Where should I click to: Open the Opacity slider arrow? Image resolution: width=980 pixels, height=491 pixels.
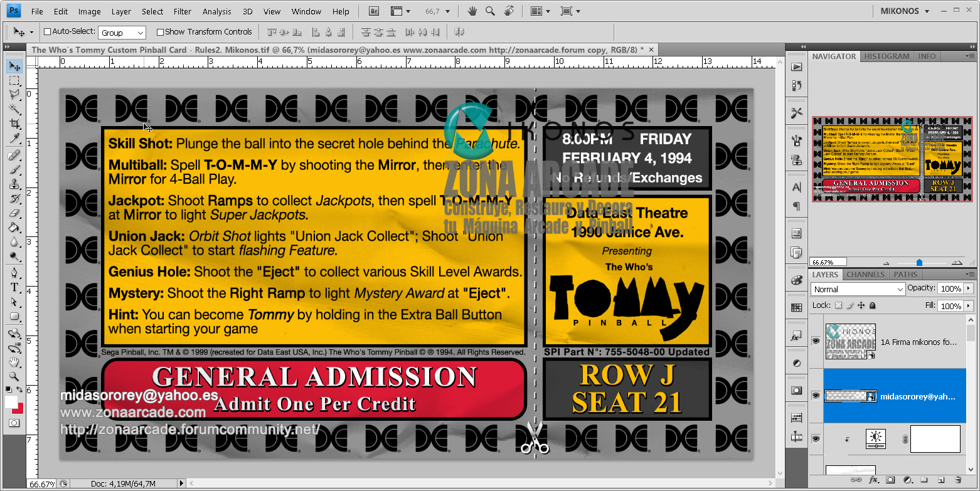coord(967,288)
